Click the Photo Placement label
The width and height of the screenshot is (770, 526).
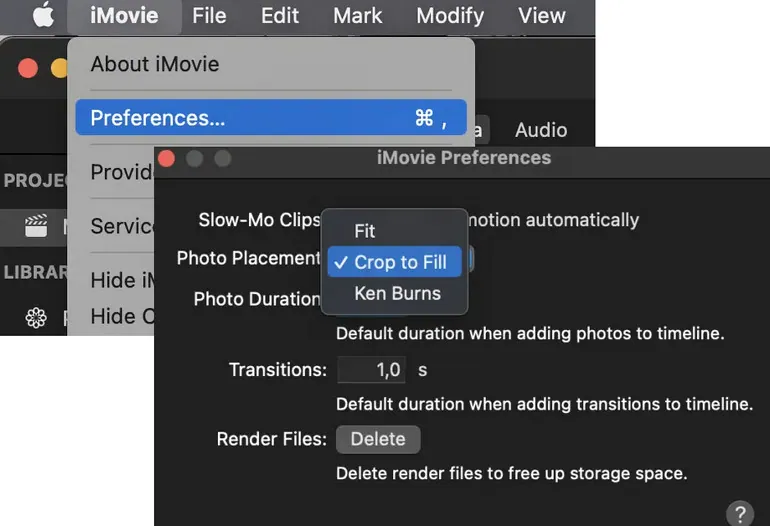click(x=248, y=258)
